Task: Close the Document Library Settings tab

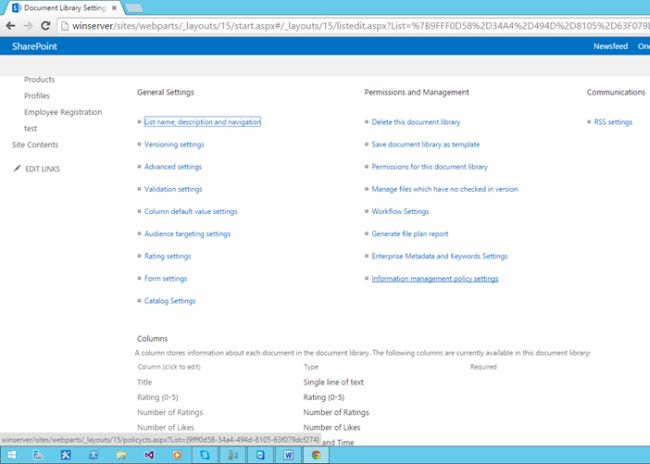Action: pyautogui.click(x=114, y=8)
